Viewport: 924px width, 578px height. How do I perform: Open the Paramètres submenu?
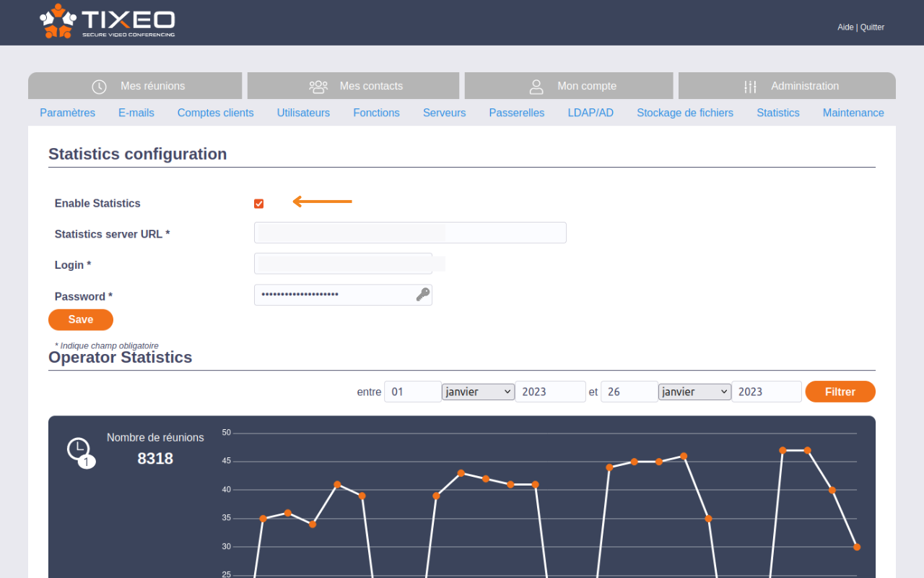point(67,113)
